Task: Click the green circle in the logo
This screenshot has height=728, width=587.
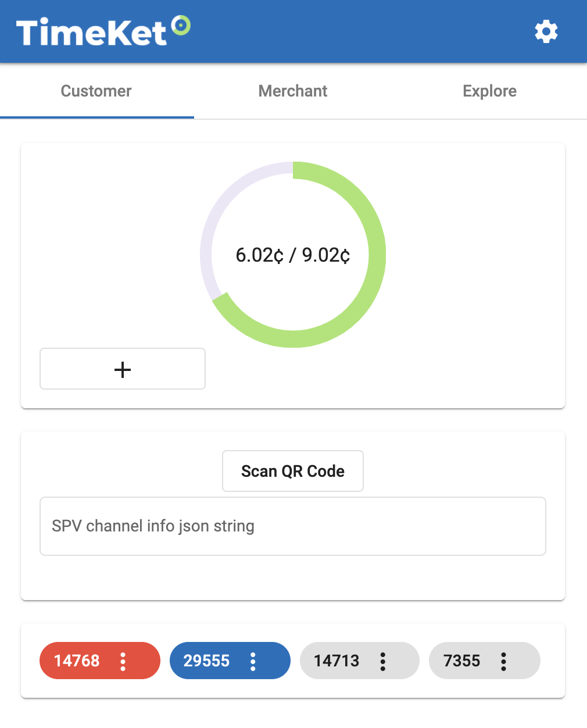Action: (x=181, y=25)
